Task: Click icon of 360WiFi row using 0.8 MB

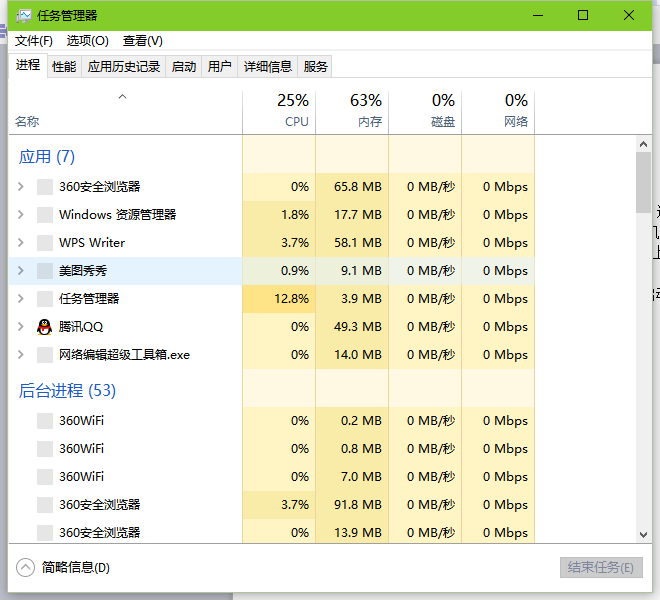Action: [45, 448]
